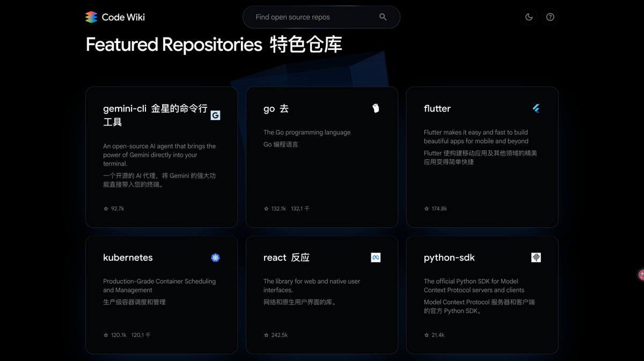Click the star icon beside 92.7k
644x361 pixels.
[x=106, y=209]
